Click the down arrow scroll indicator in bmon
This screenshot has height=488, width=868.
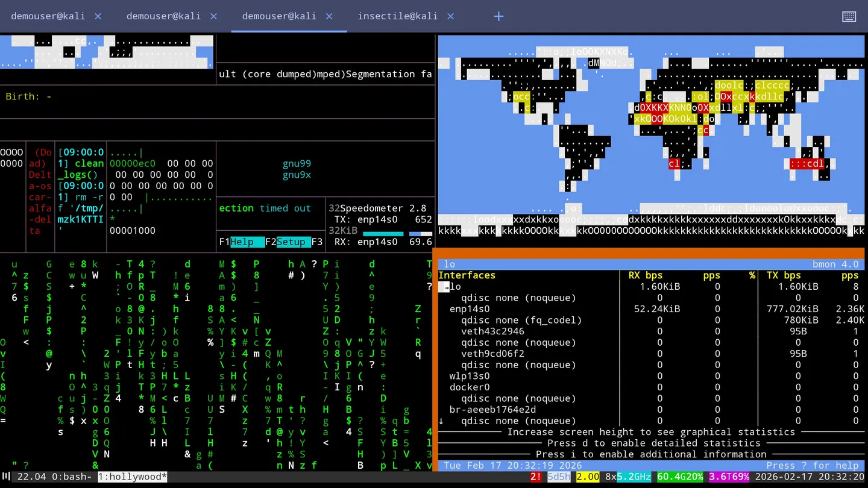click(x=441, y=421)
